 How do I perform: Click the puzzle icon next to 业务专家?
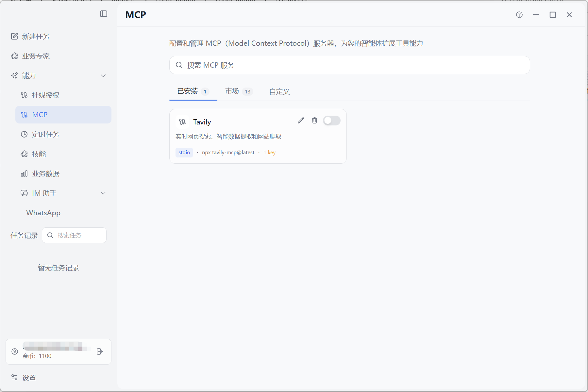tap(14, 56)
